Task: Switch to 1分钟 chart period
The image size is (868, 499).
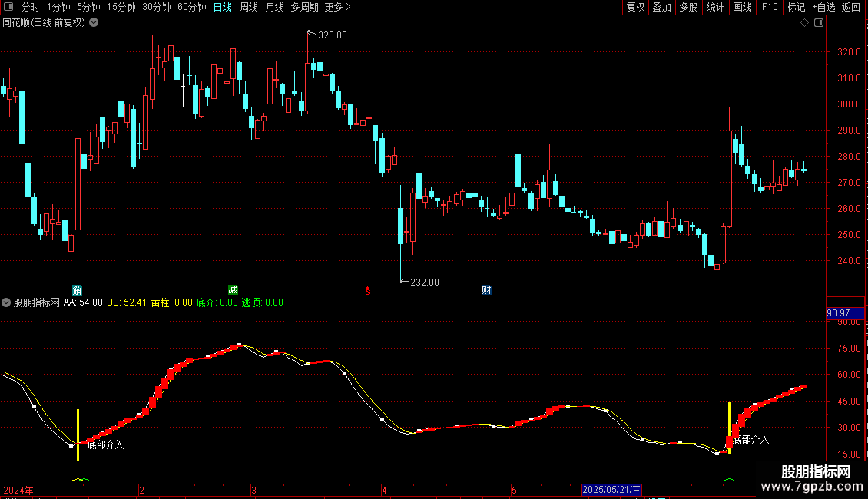Action: point(58,7)
